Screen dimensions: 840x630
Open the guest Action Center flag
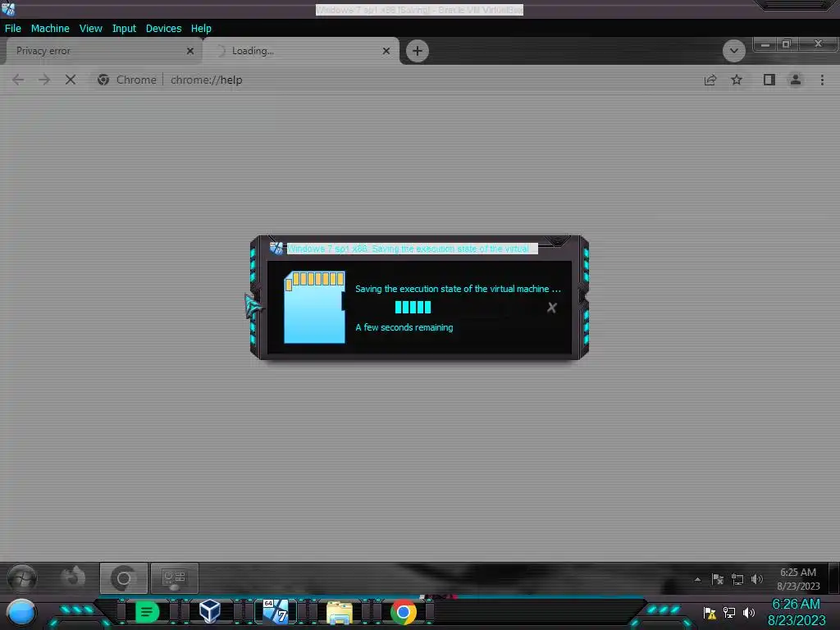point(718,579)
